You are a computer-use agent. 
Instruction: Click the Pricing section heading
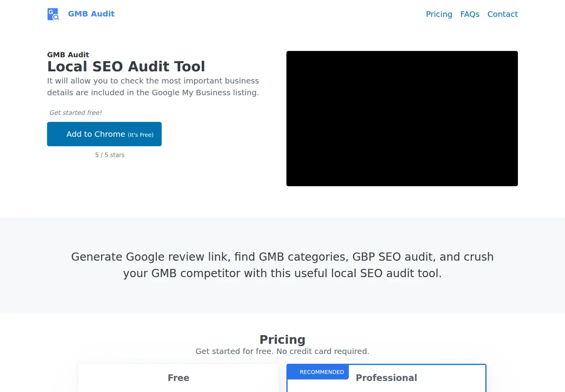[282, 339]
